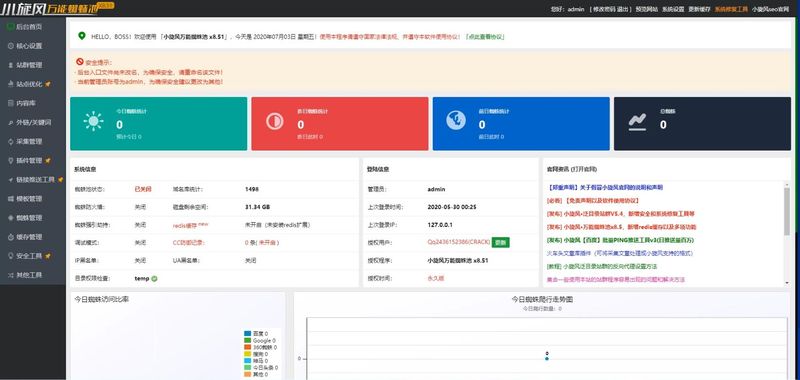This screenshot has width=800, height=380.
Task: Click the 蜘蛛管理 sidebar icon
Action: tap(11, 218)
